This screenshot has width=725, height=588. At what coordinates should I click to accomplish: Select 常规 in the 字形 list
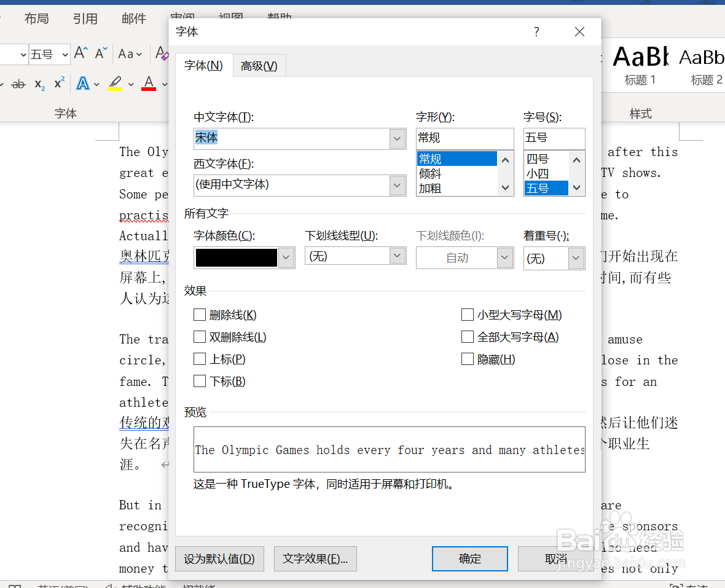click(457, 159)
